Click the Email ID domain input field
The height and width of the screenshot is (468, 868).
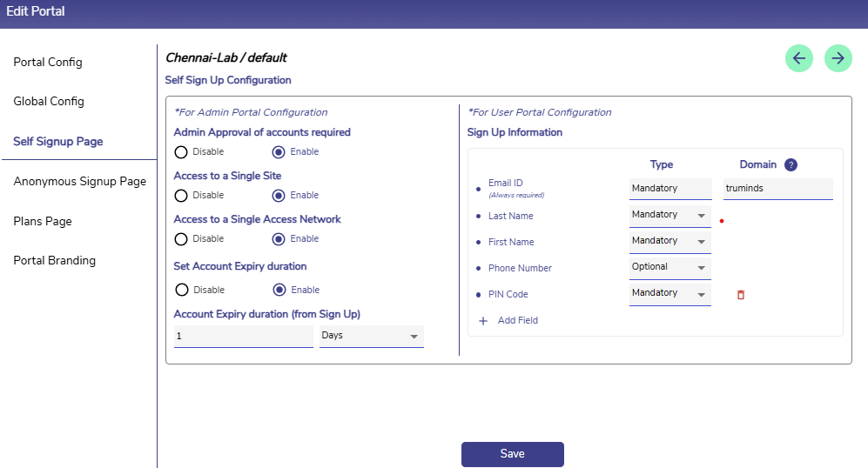point(777,189)
